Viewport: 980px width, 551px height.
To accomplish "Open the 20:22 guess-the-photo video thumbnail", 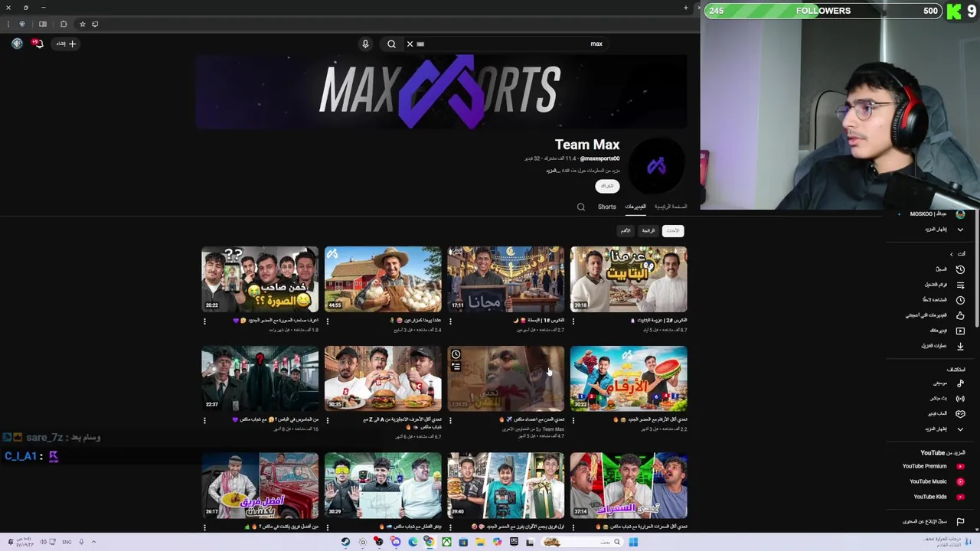I will (x=260, y=279).
